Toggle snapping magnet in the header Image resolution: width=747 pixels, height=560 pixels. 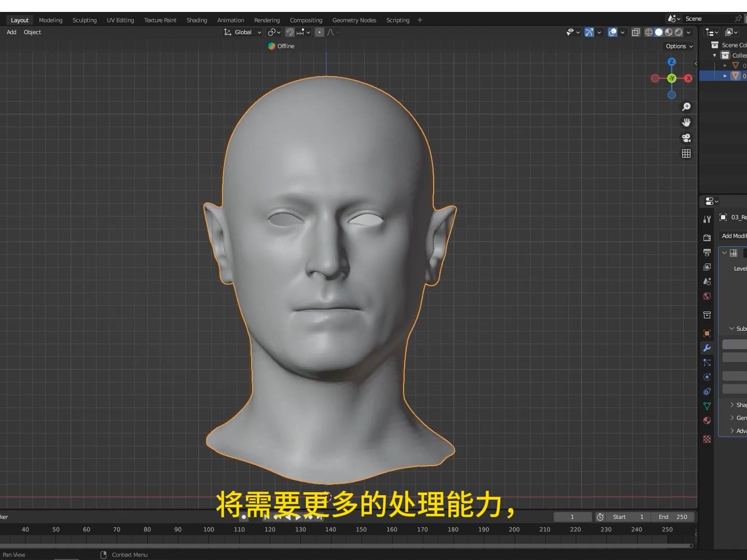point(290,32)
